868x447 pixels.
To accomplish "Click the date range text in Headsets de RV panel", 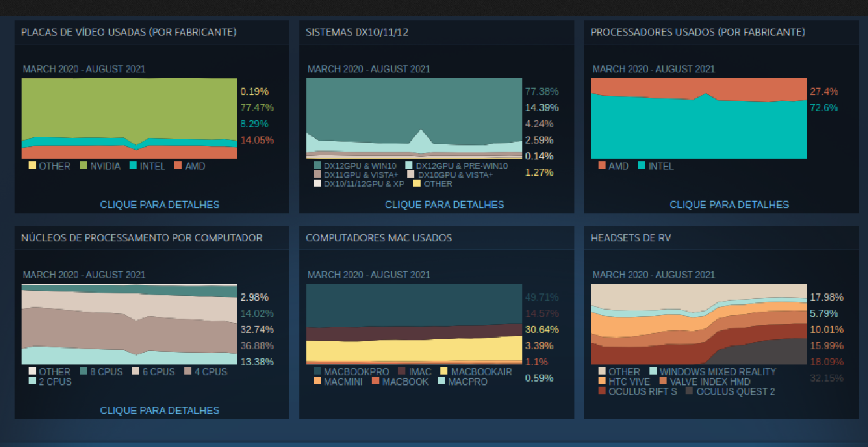I will 653,275.
